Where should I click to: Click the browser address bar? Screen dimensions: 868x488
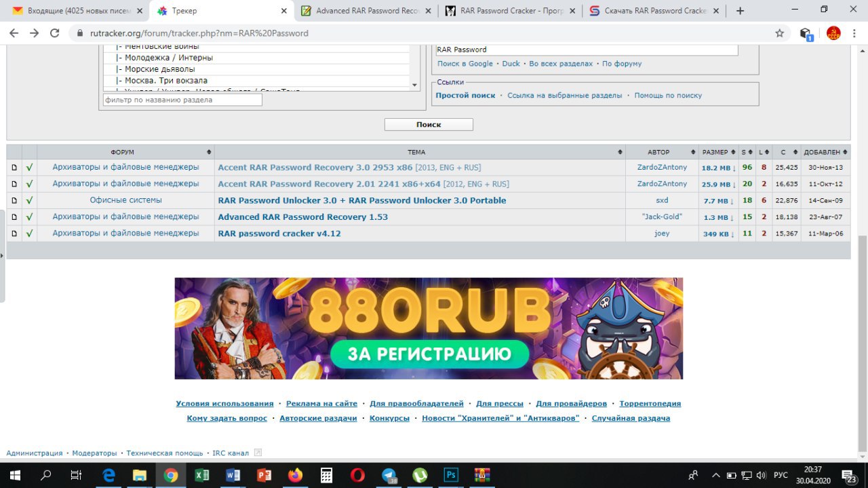pyautogui.click(x=427, y=33)
